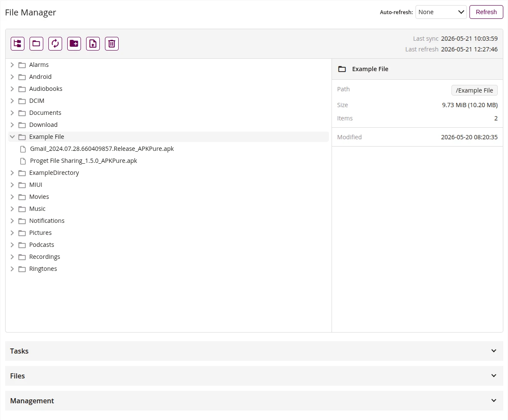Click the Ringtones folder icon
Image resolution: width=508 pixels, height=420 pixels.
pyautogui.click(x=22, y=269)
